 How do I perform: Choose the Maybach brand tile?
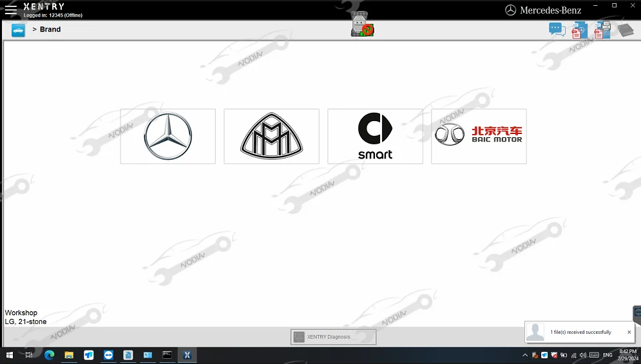[271, 136]
